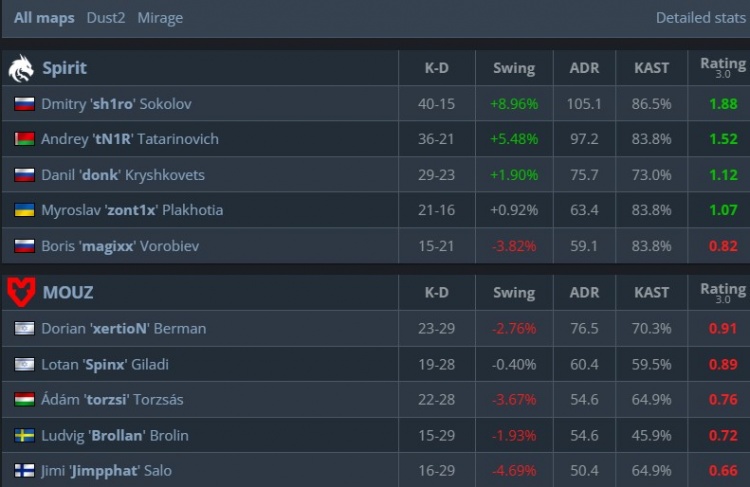This screenshot has width=750, height=487.
Task: Click the Israel flag beside xertioN
Action: pos(24,328)
